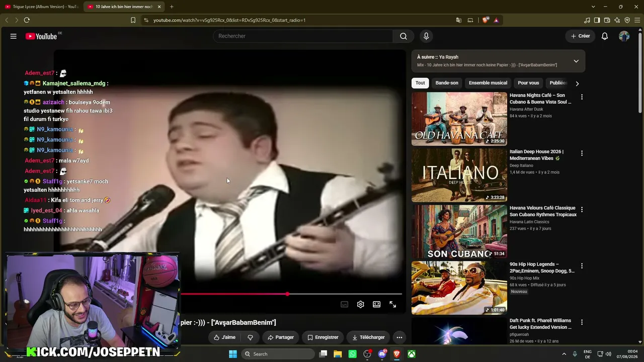Open Brave VPN shield icon
The height and width of the screenshot is (362, 644).
click(x=627, y=20)
